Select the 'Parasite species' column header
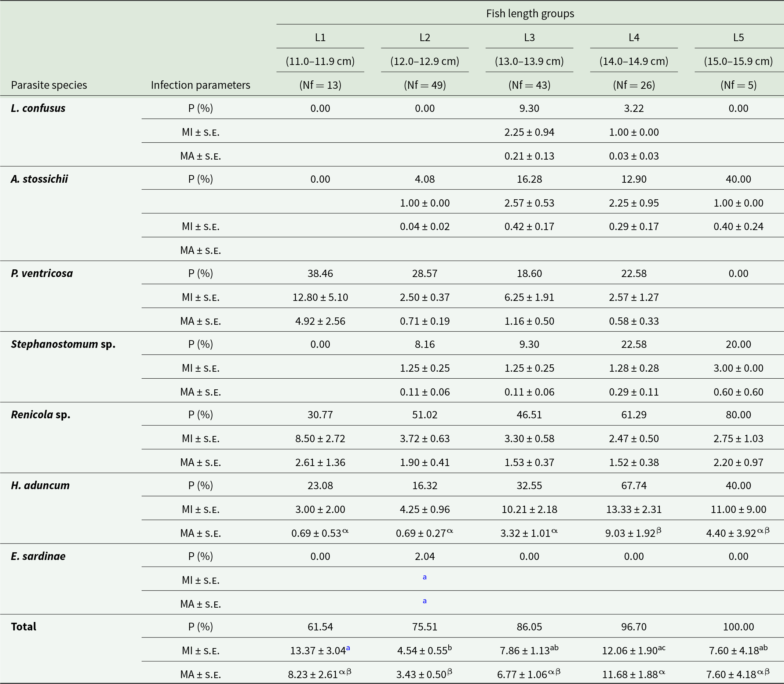Image resolution: width=784 pixels, height=684 pixels. (x=49, y=85)
